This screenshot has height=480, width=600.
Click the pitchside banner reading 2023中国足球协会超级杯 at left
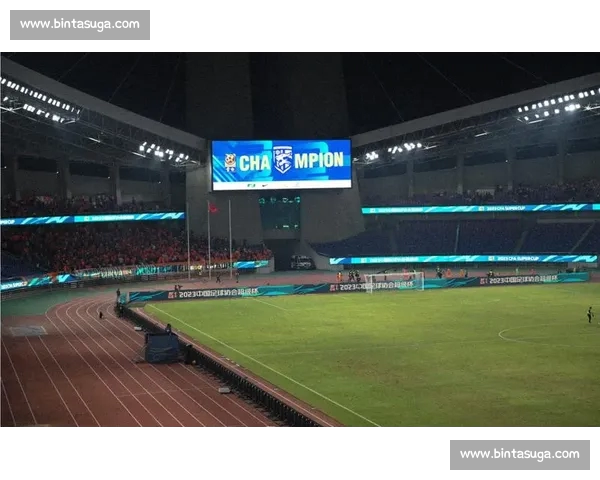pyautogui.click(x=214, y=294)
